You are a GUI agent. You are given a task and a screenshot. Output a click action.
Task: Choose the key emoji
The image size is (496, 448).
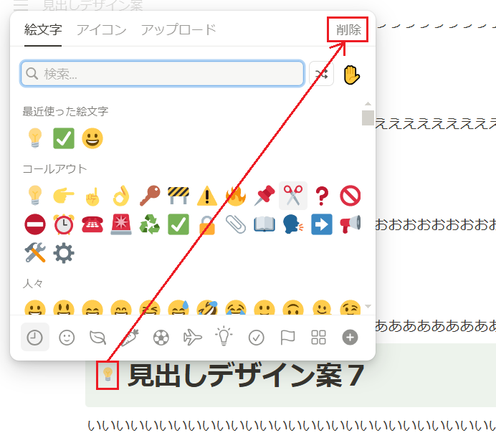coord(150,196)
